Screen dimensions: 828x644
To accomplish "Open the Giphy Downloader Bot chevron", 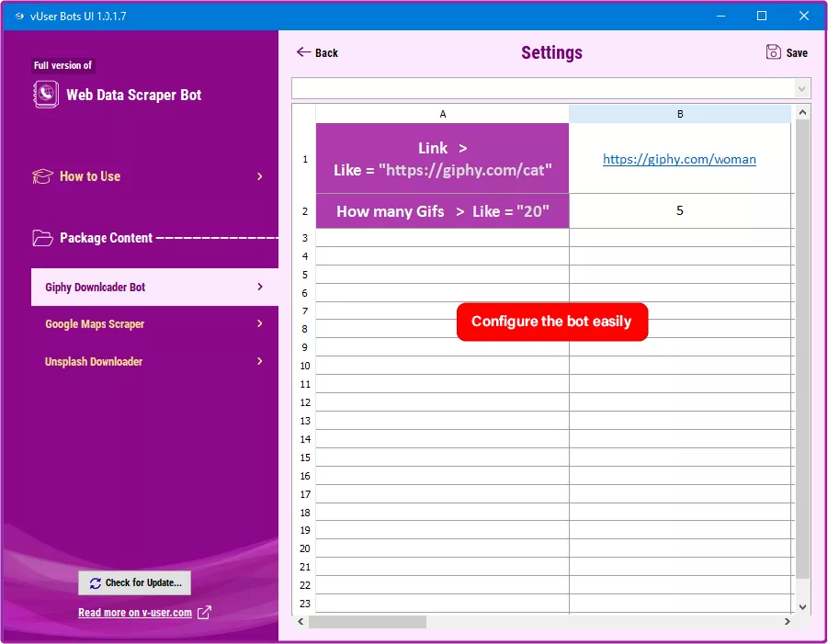I will click(x=260, y=287).
